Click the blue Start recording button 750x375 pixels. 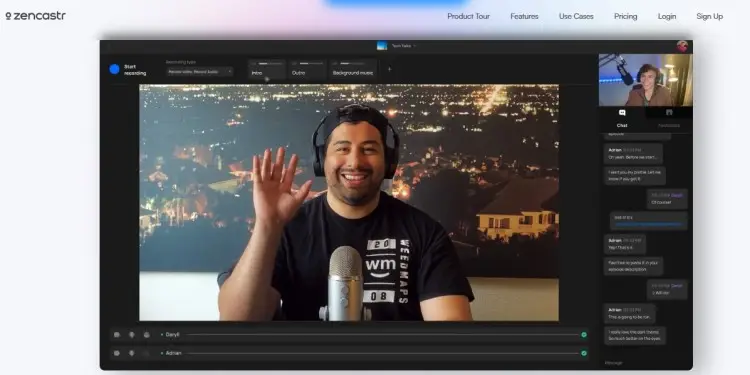point(114,69)
